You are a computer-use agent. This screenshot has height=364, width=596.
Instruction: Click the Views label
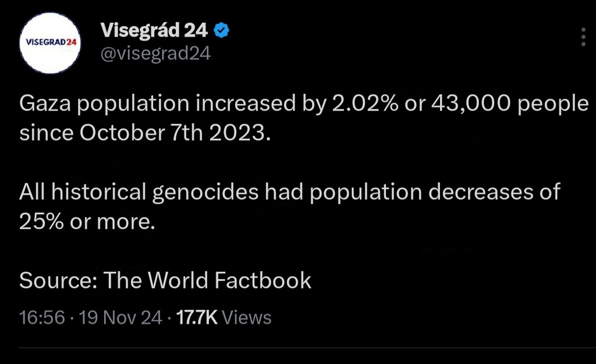click(x=247, y=317)
